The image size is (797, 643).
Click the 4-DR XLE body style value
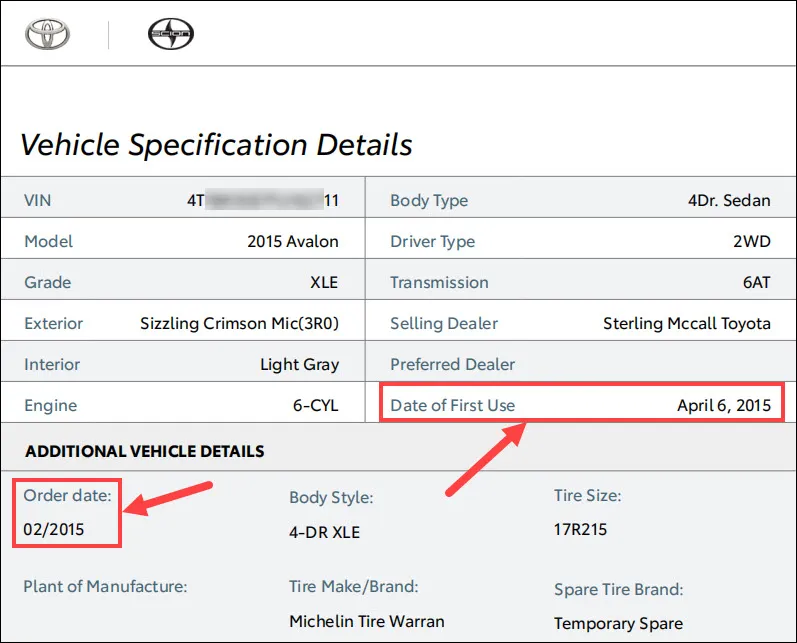click(324, 532)
